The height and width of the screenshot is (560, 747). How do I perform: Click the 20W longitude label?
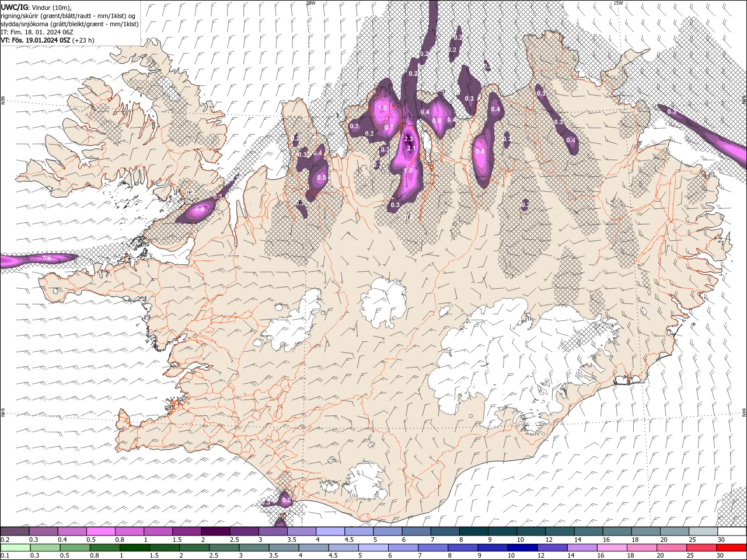[310, 3]
